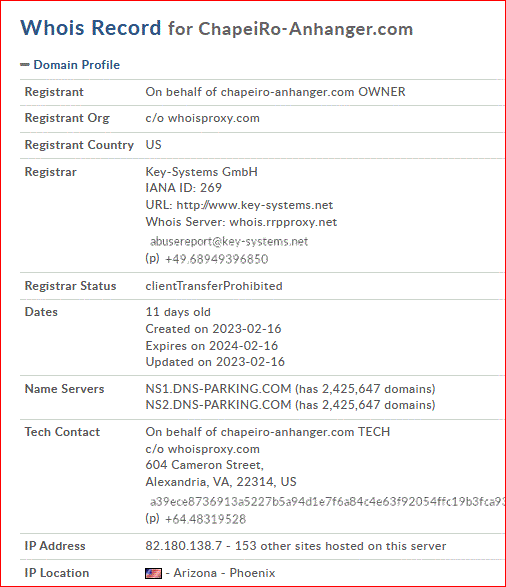
Task: Click Registrant Org value c/o whoisproxy.com
Action: [202, 118]
